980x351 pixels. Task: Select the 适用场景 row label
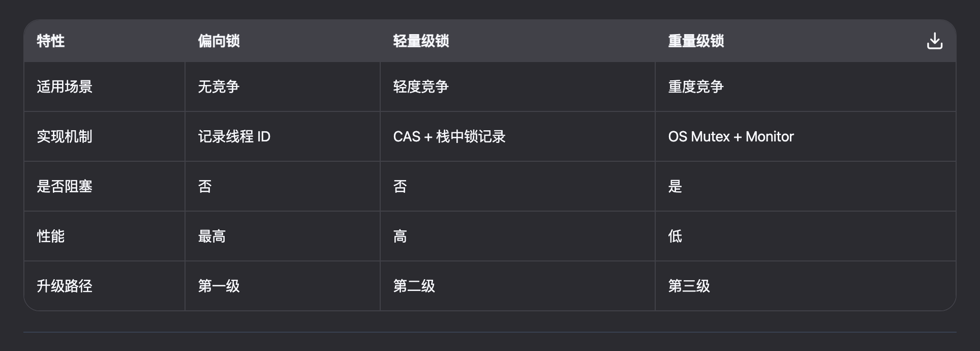[65, 86]
